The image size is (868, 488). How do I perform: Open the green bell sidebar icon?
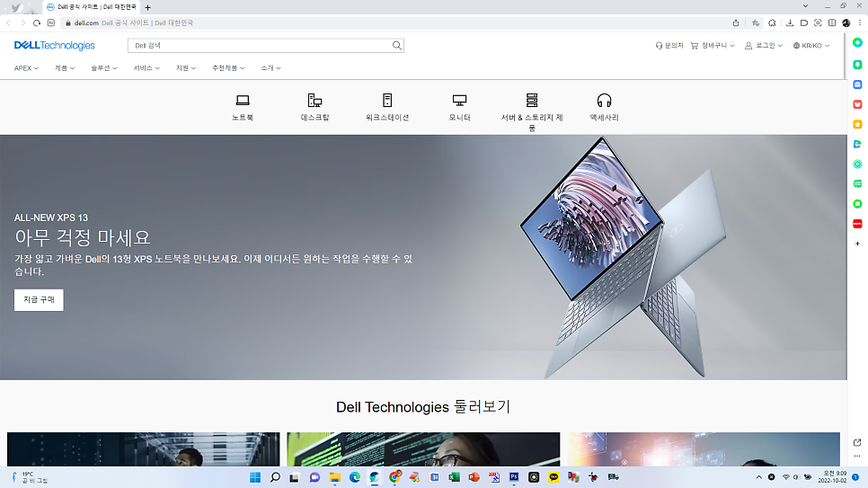pyautogui.click(x=857, y=65)
